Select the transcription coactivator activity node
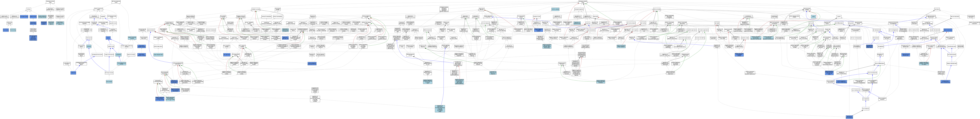980x119 pixels. pos(51,23)
